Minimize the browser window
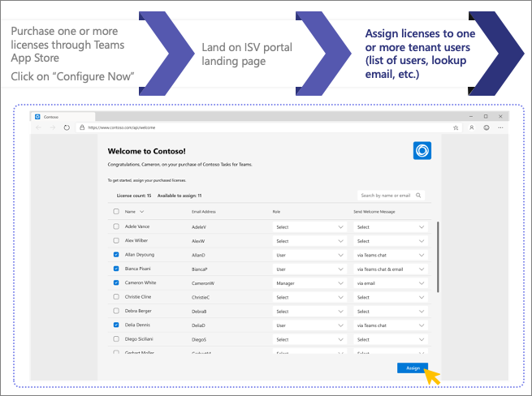532x396 pixels. click(471, 116)
